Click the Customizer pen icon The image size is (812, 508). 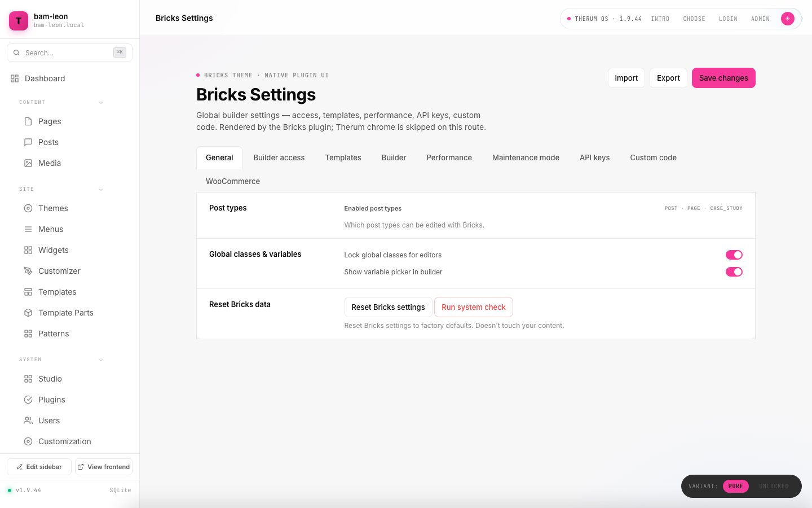pos(28,271)
